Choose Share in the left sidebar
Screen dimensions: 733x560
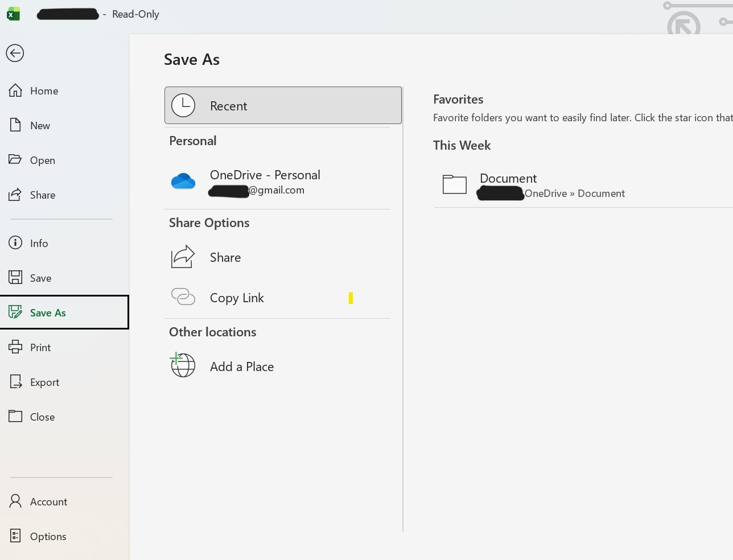[x=64, y=195]
